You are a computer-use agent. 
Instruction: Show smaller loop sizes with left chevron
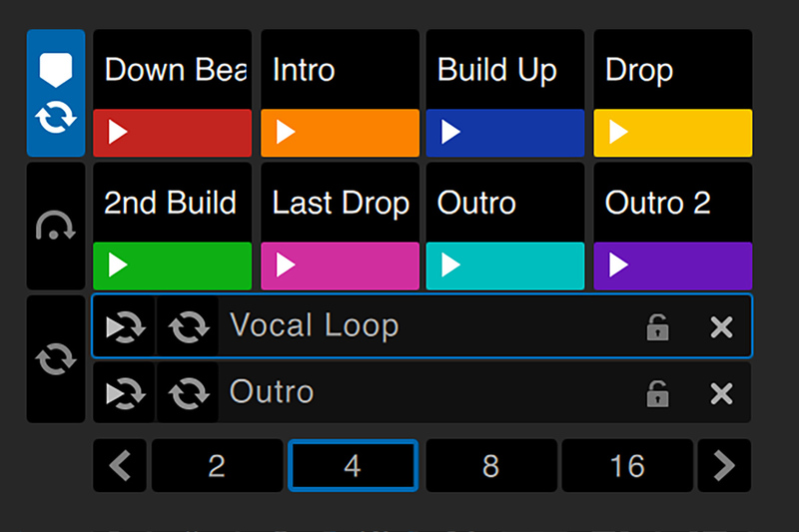[120, 466]
